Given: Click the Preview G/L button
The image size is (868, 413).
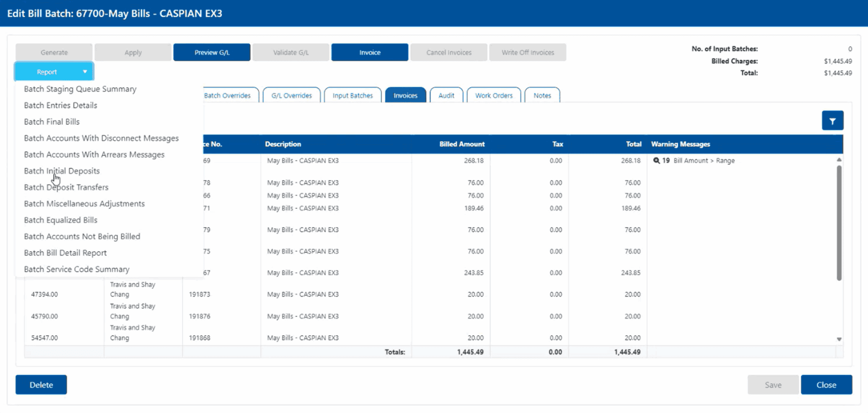Looking at the screenshot, I should tap(212, 52).
